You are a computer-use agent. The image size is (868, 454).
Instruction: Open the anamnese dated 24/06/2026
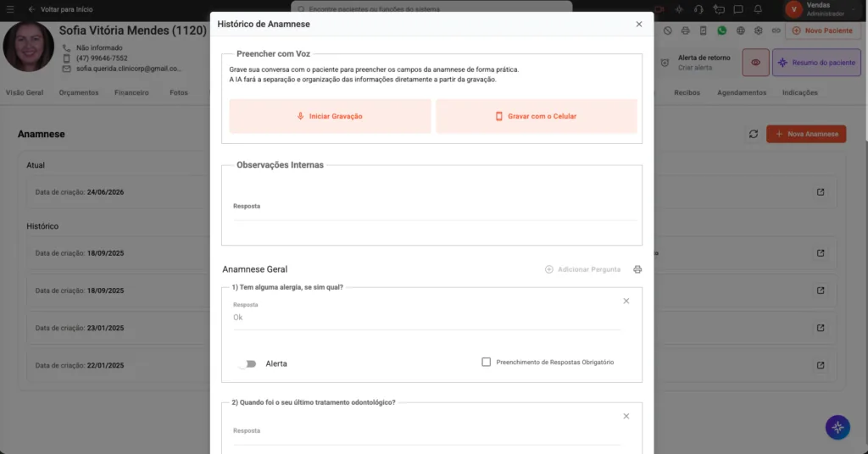[x=821, y=192]
